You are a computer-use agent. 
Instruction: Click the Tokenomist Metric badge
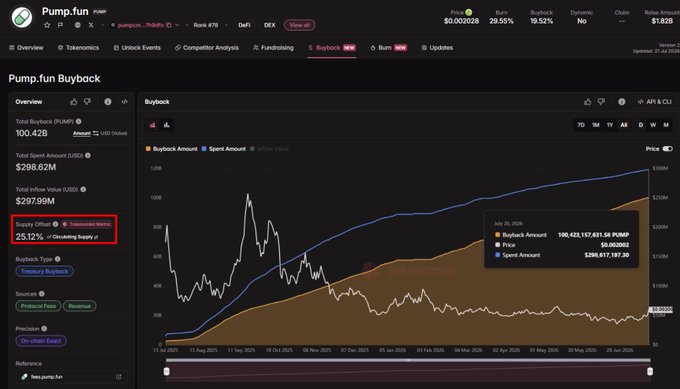coord(87,224)
